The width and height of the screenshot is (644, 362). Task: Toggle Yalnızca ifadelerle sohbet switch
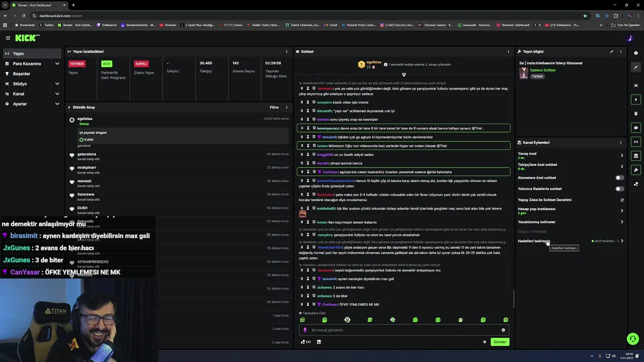620,189
